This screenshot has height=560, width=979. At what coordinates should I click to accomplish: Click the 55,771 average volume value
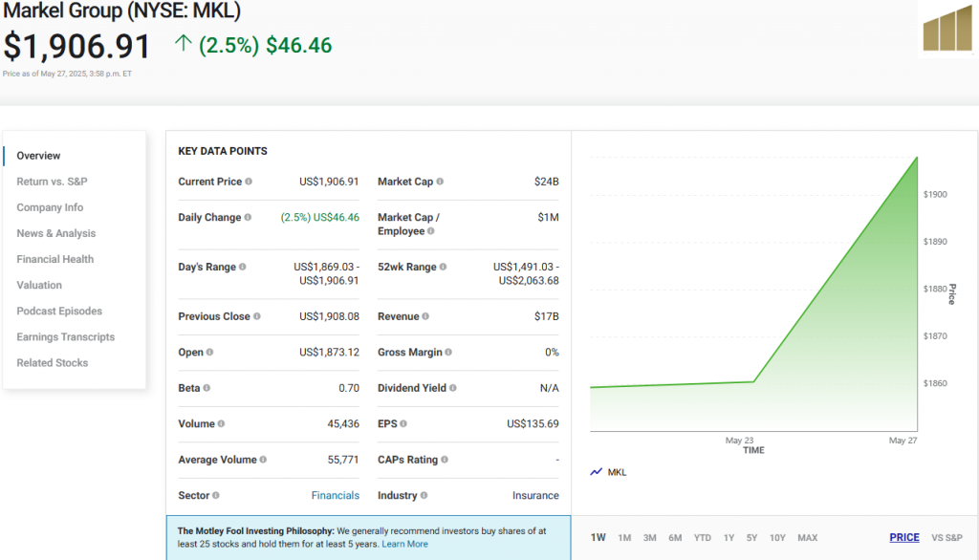click(343, 460)
